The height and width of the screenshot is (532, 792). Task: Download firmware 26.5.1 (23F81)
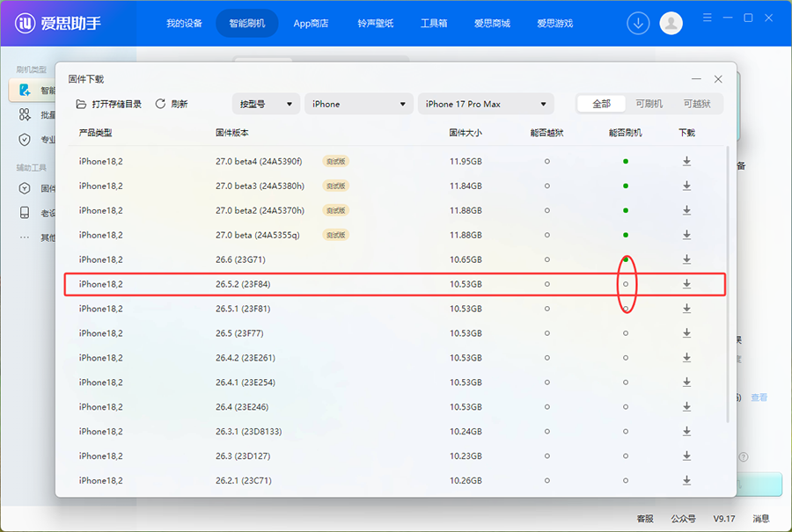pos(686,309)
